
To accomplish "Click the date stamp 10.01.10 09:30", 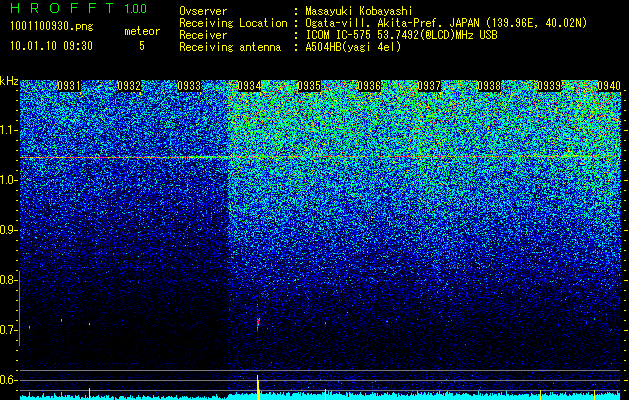I will [51, 46].
